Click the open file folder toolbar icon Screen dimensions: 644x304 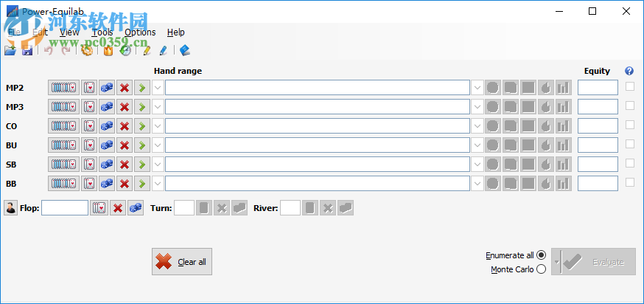10,51
